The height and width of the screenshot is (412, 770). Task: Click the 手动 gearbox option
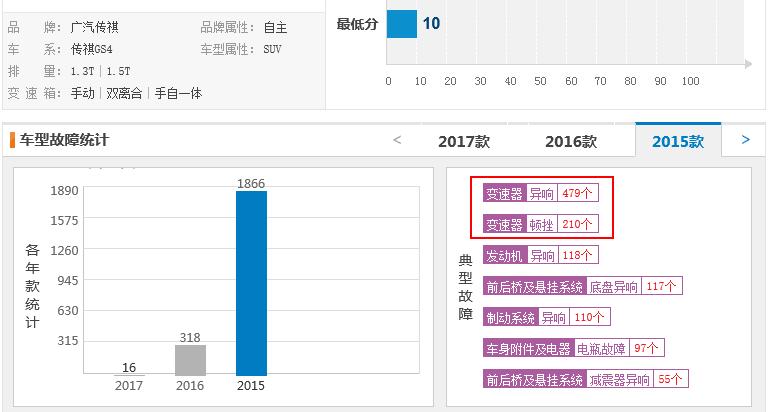click(x=82, y=93)
